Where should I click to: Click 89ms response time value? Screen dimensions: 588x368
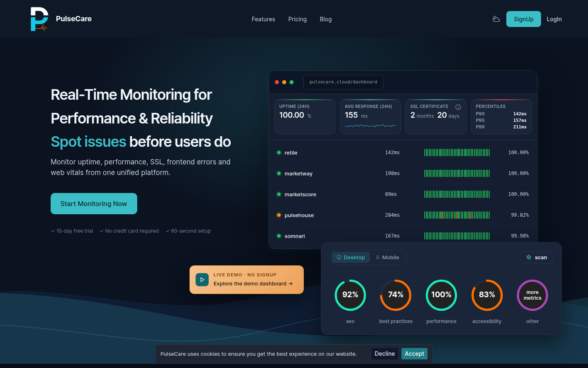pos(391,194)
